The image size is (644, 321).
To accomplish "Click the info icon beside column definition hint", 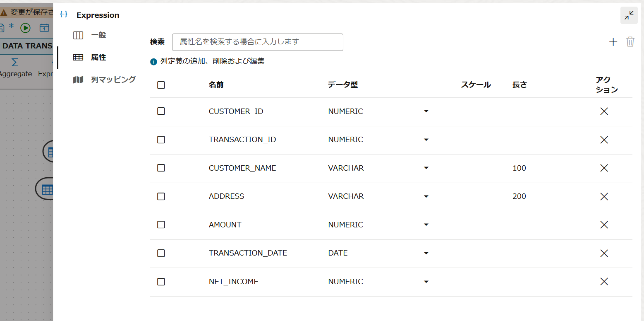I will point(154,62).
